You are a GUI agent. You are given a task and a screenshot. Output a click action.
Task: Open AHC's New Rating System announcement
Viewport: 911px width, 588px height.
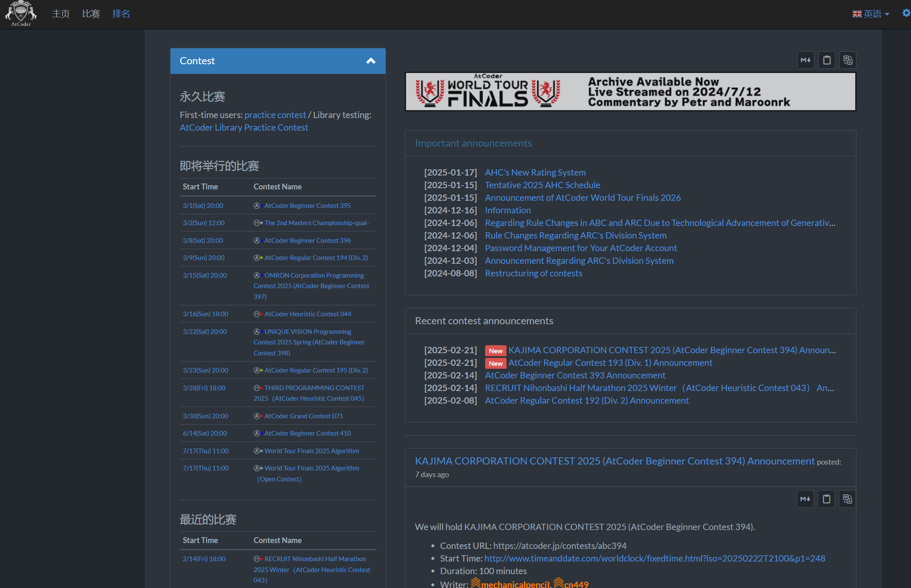pyautogui.click(x=535, y=172)
